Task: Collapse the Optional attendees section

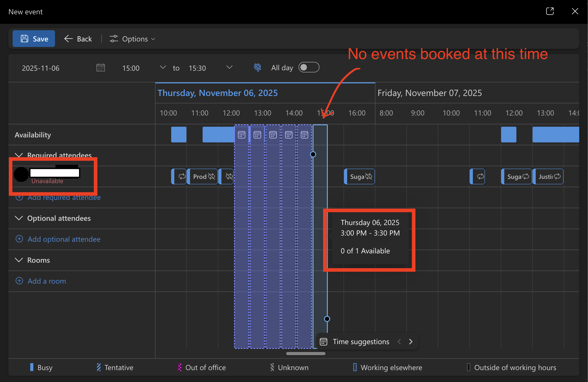Action: (x=19, y=218)
